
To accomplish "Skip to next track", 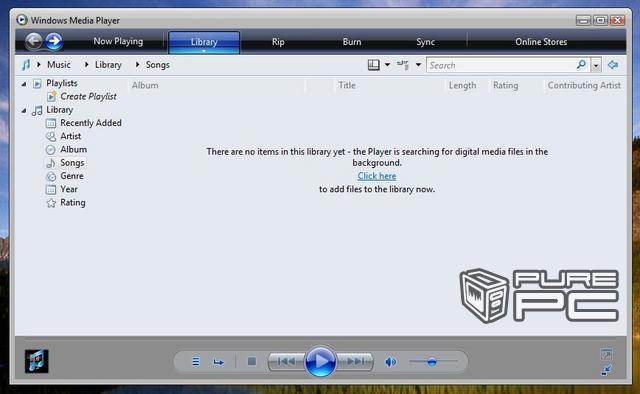I will pyautogui.click(x=355, y=361).
